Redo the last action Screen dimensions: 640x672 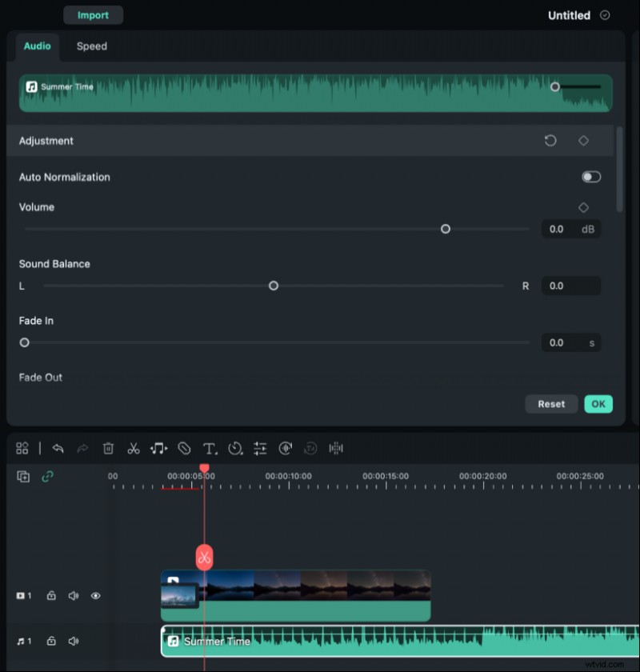tap(82, 448)
